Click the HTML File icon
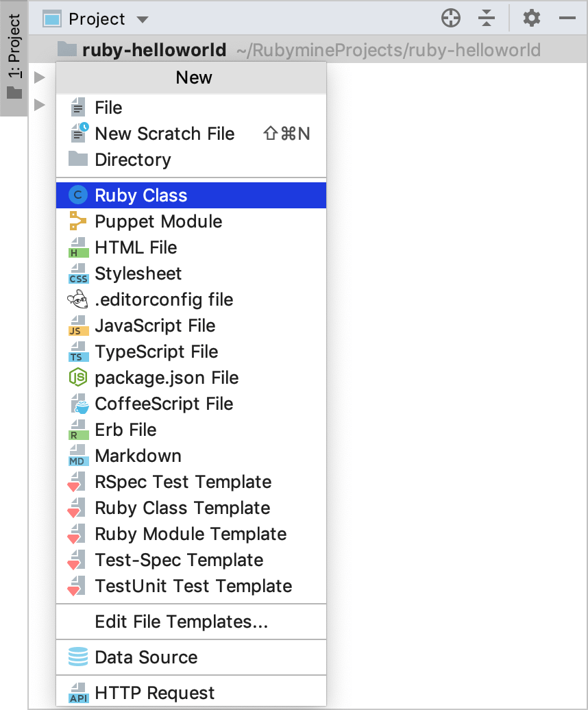This screenshot has width=588, height=710. (x=77, y=247)
